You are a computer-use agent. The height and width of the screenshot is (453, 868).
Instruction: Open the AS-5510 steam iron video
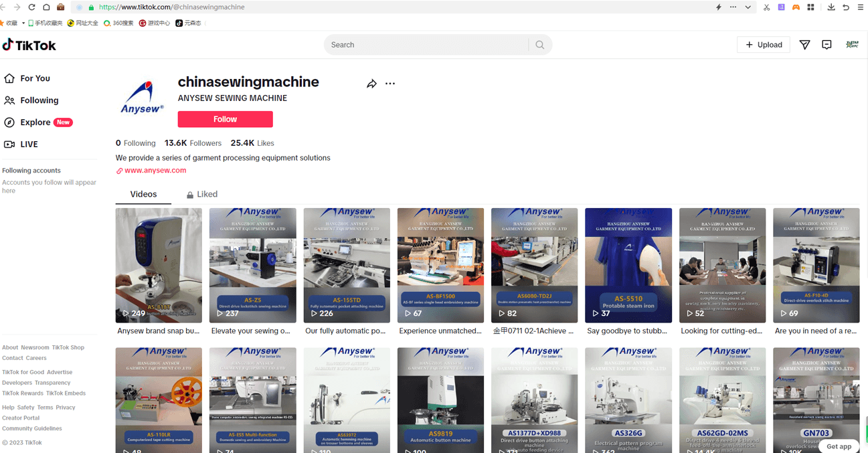628,266
